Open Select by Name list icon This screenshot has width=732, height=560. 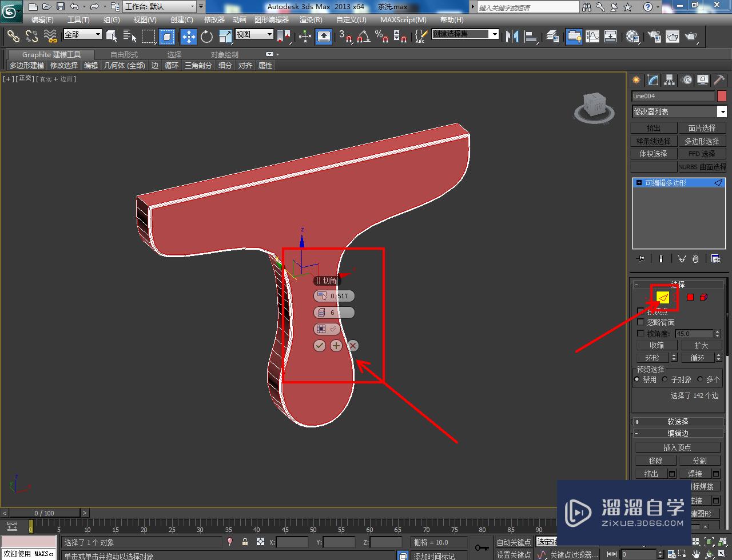130,37
